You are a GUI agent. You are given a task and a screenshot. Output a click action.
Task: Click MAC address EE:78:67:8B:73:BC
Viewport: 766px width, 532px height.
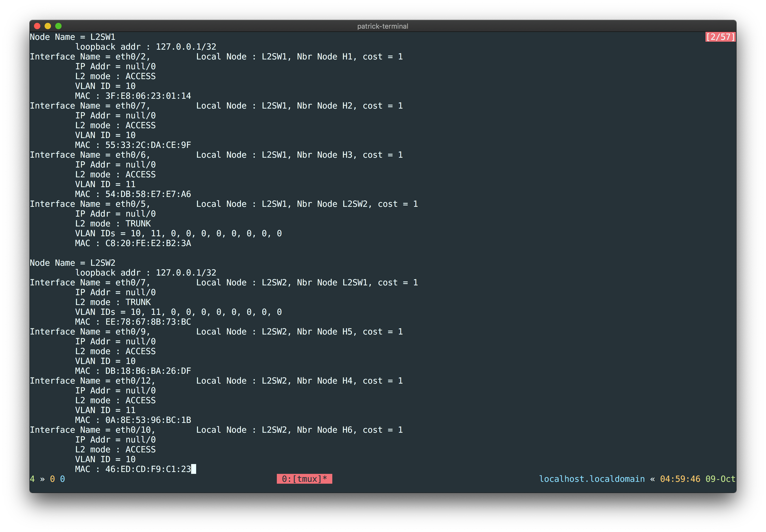pyautogui.click(x=148, y=322)
